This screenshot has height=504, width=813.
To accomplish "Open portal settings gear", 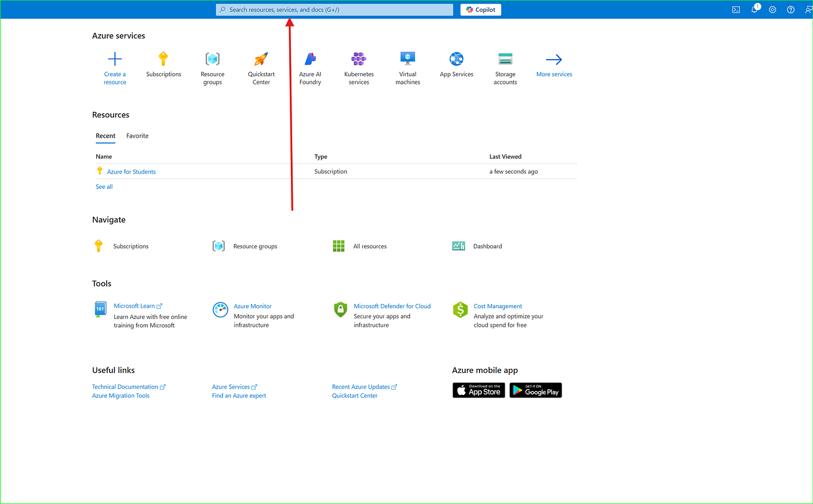I will 772,10.
